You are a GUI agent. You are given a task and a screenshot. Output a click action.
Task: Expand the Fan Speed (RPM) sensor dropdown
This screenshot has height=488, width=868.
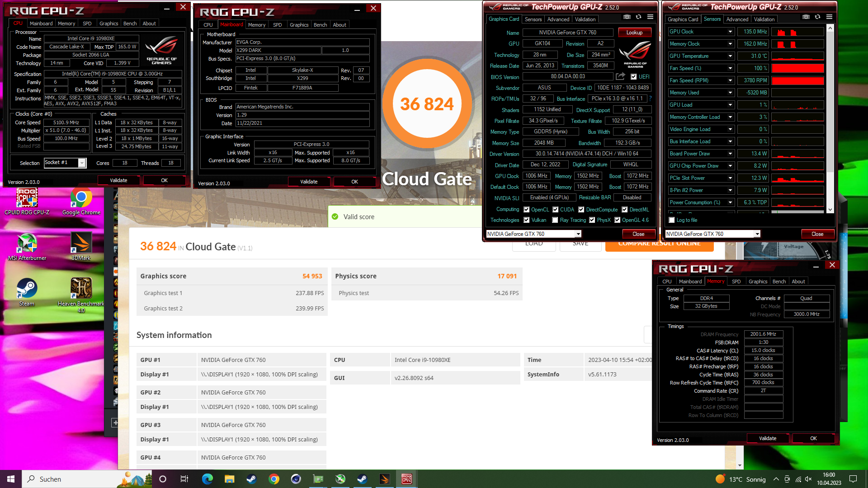(730, 80)
